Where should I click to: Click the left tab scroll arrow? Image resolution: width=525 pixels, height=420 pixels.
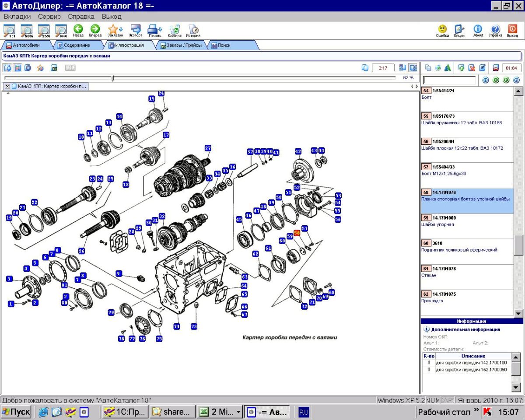412,87
